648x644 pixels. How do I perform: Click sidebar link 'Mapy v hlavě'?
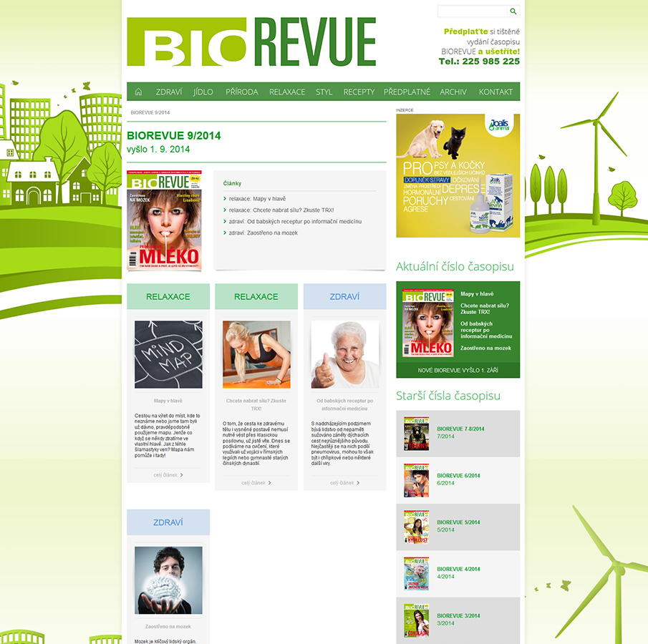point(477,294)
